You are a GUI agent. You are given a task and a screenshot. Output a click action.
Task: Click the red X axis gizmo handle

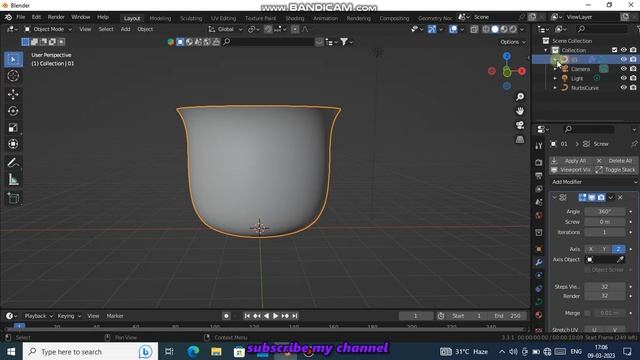pyautogui.click(x=522, y=71)
